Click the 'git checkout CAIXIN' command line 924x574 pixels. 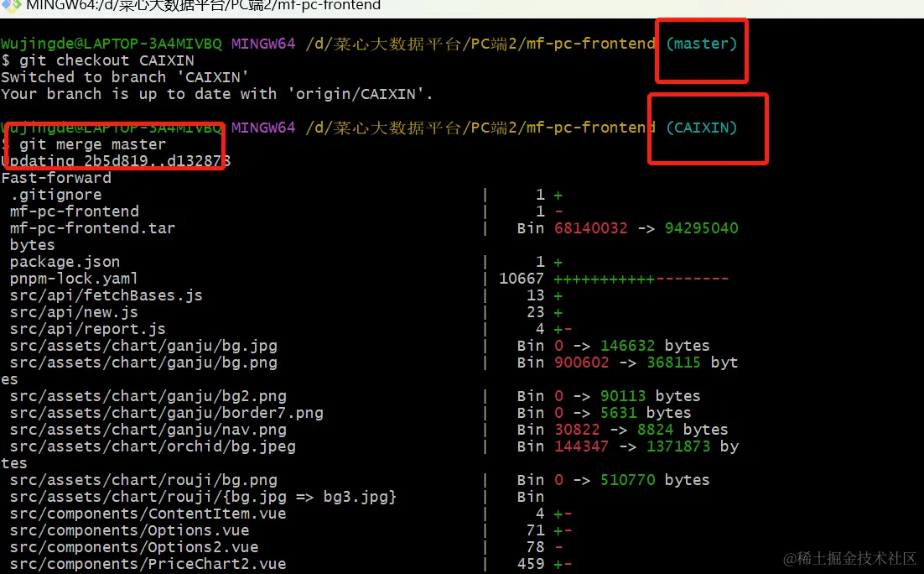pos(98,60)
